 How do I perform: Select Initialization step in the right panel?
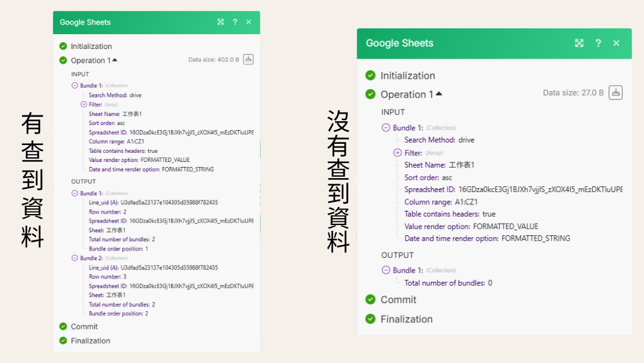[x=408, y=75]
